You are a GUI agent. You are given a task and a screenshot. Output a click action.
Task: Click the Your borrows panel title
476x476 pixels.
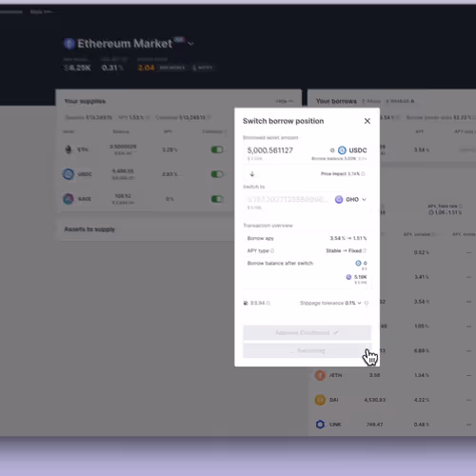[336, 101]
